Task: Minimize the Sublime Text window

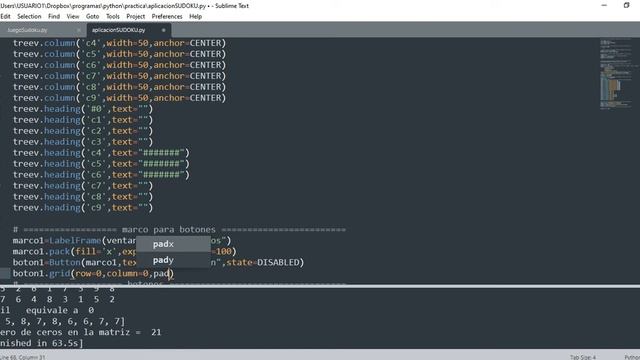Action: point(604,5)
